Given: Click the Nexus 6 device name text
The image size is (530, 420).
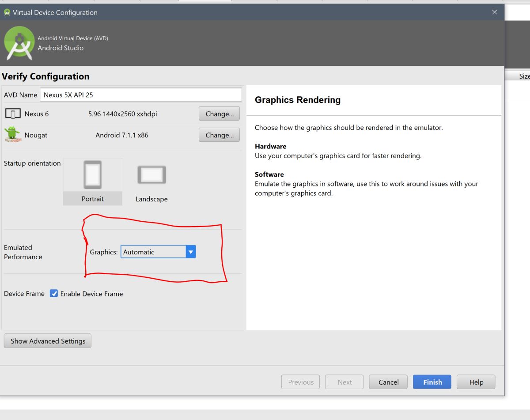Looking at the screenshot, I should coord(37,114).
